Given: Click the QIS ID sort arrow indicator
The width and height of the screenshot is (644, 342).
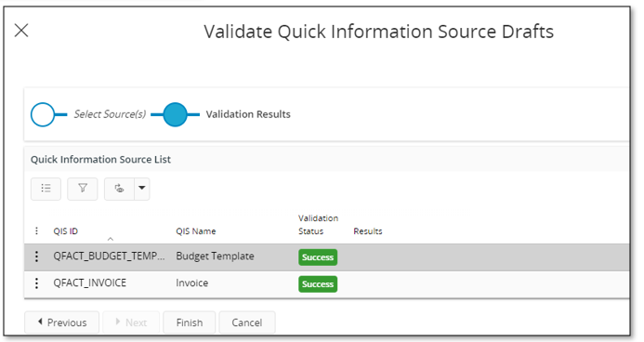Looking at the screenshot, I should pyautogui.click(x=110, y=239).
